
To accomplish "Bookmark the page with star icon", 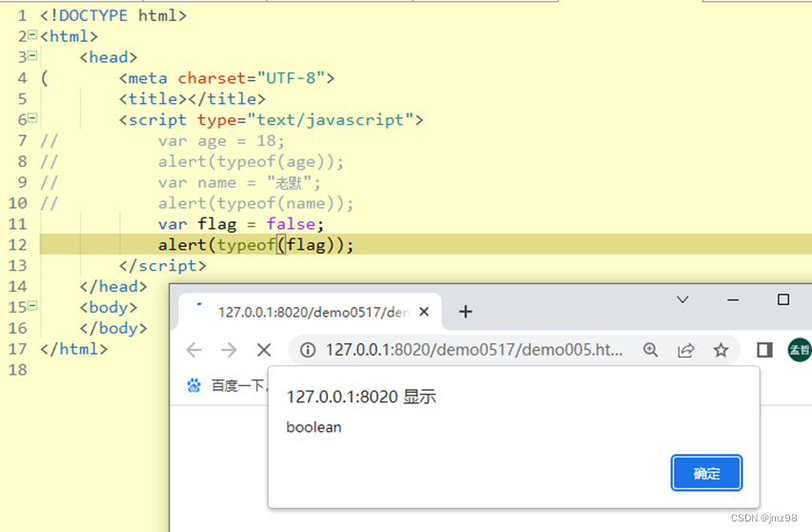I will (721, 350).
